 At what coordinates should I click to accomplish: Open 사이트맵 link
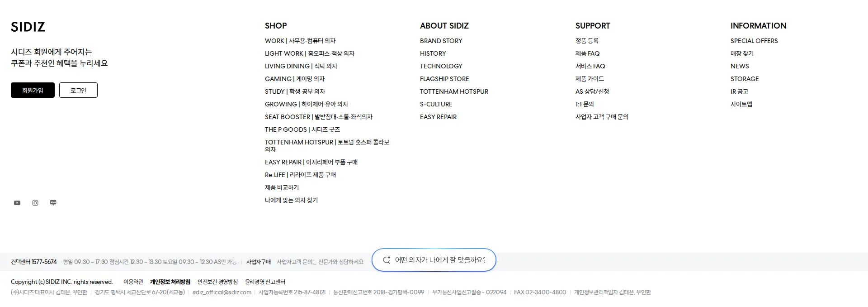(741, 104)
